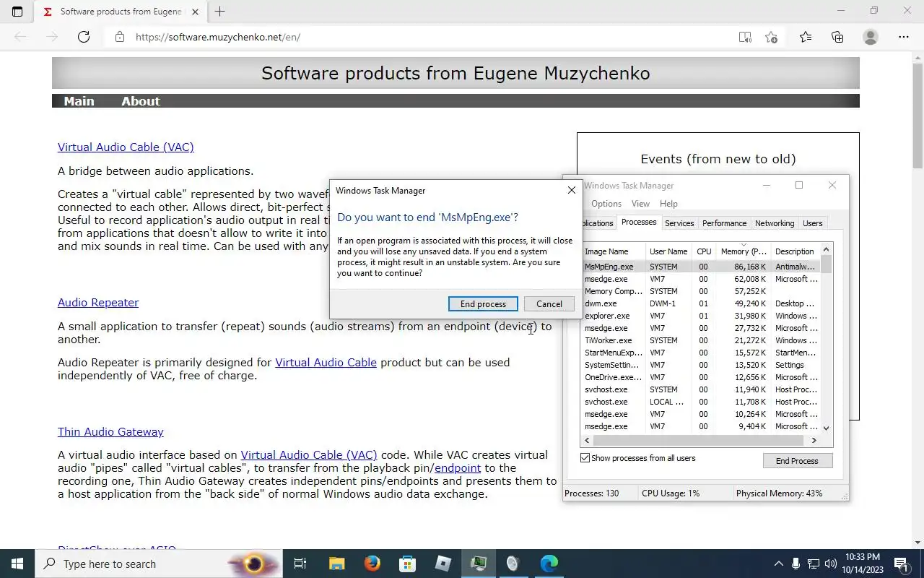Select the MsMpEng.exe process row

point(700,267)
